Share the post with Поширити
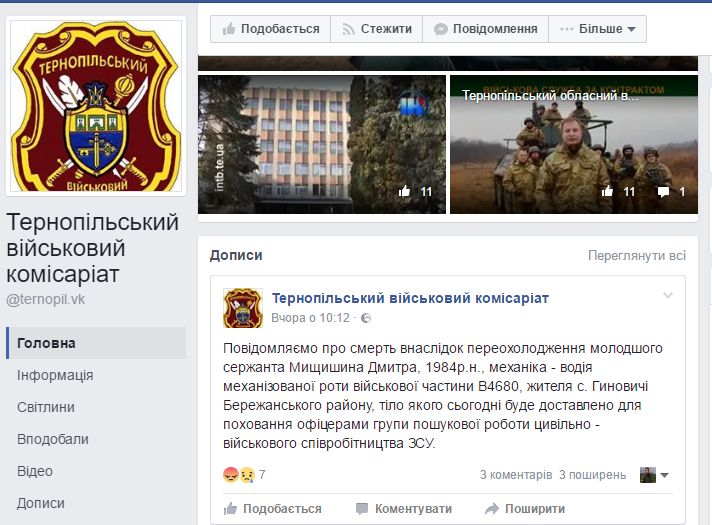The width and height of the screenshot is (712, 525). pos(525,509)
